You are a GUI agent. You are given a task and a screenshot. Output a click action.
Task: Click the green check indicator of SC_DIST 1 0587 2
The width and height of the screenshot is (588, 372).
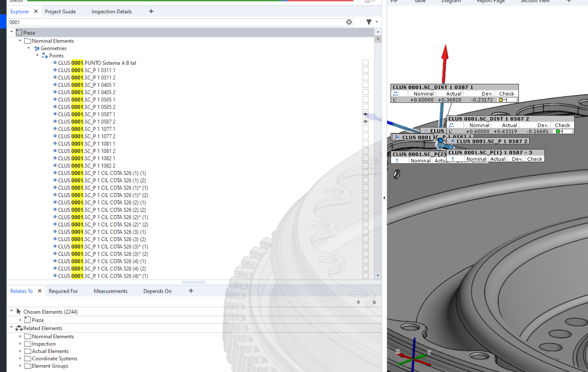pyautogui.click(x=558, y=131)
